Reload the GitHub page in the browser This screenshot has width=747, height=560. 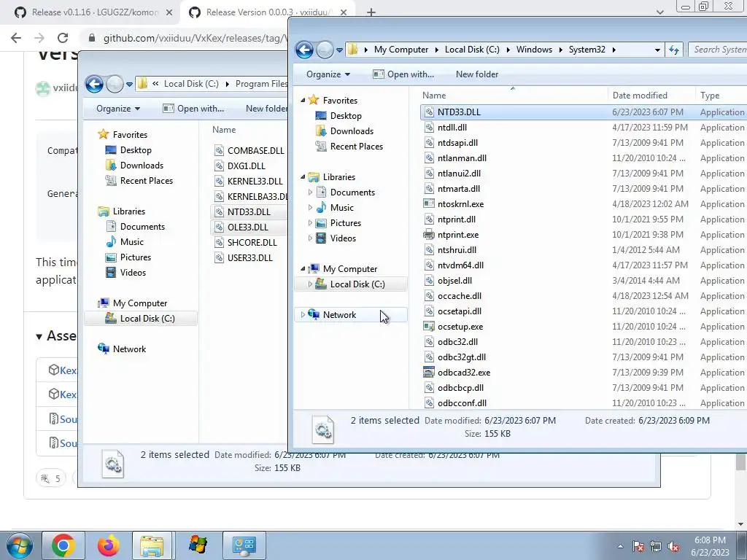(63, 38)
